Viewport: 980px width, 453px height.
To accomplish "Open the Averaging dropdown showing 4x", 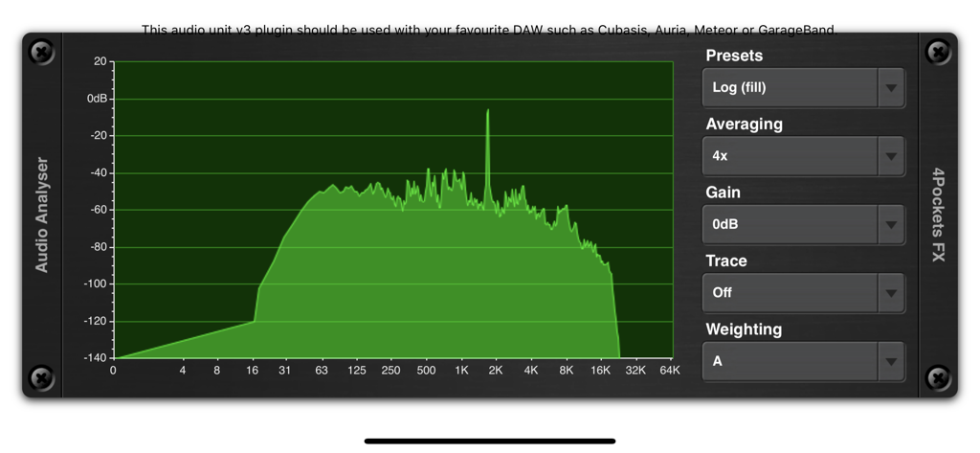I will tap(803, 156).
